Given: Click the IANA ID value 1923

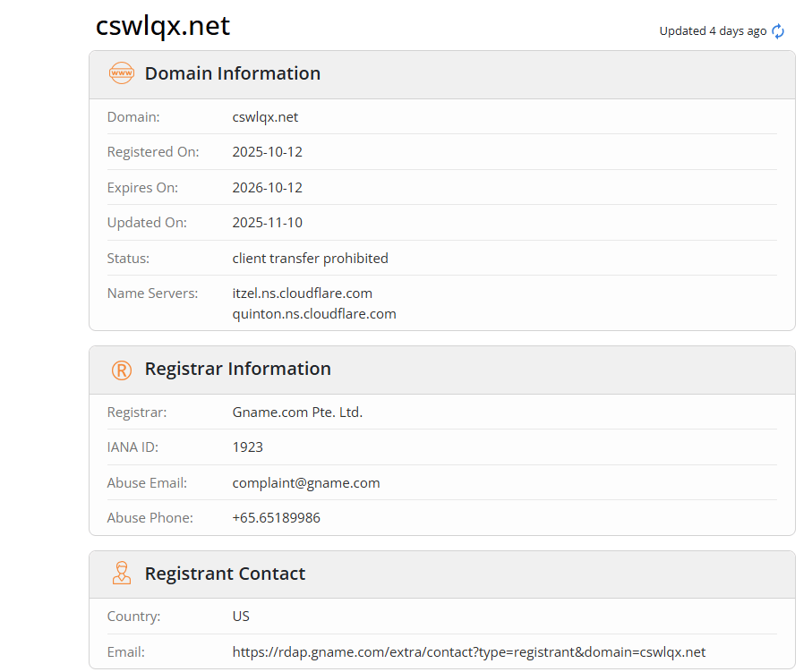Looking at the screenshot, I should point(247,447).
